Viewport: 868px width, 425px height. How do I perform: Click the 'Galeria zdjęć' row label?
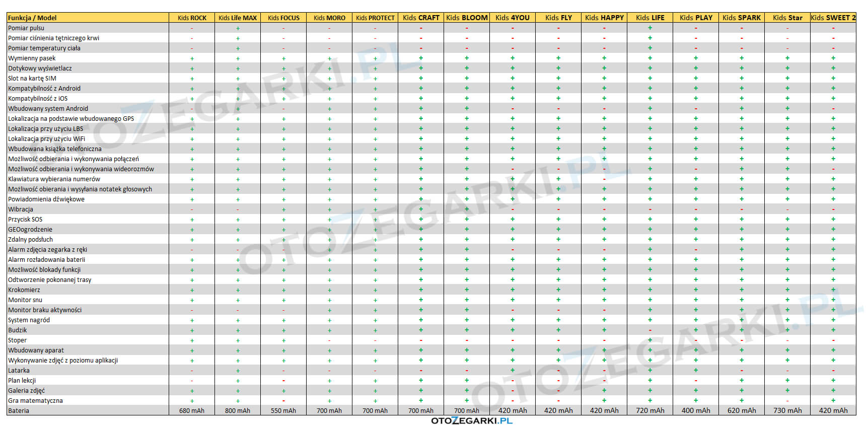coord(26,391)
